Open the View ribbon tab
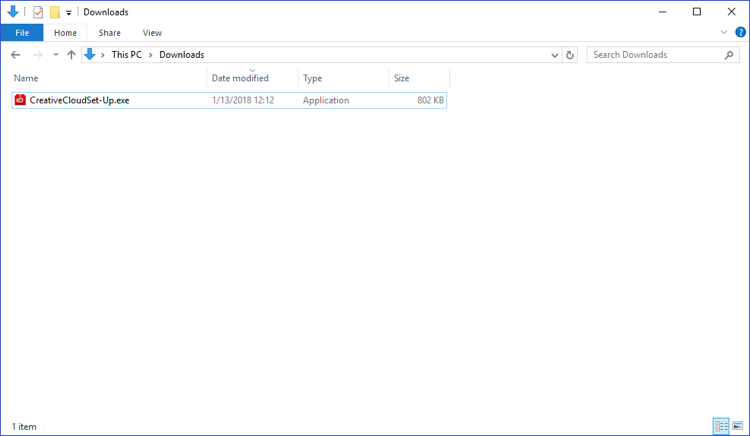Screen dimensions: 750x436 (152, 33)
